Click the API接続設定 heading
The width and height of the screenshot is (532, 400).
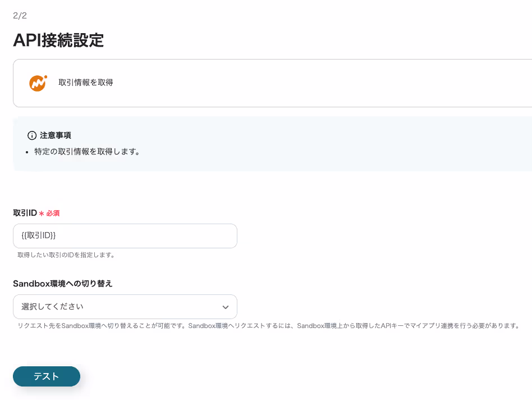click(x=58, y=40)
